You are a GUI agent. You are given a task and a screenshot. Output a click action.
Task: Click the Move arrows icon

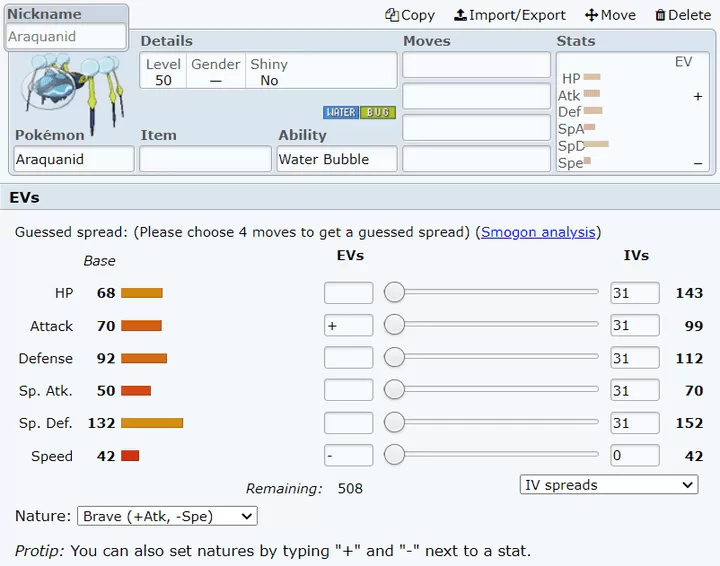pos(591,15)
